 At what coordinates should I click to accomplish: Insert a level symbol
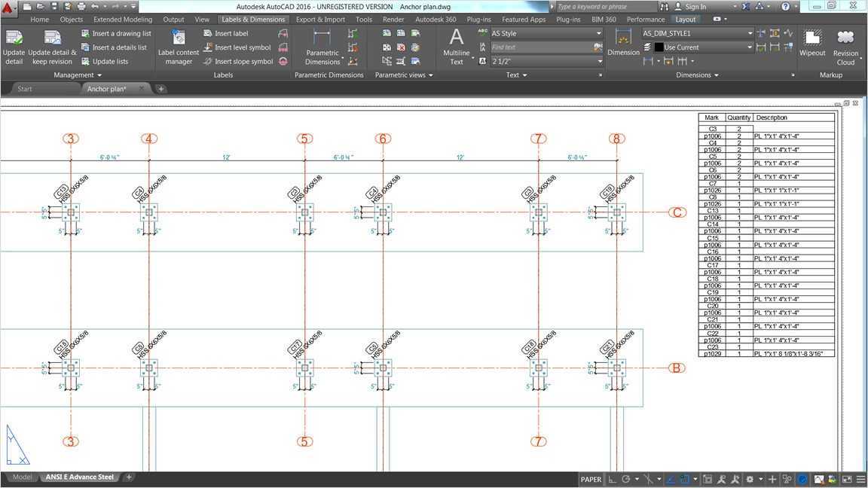click(237, 47)
